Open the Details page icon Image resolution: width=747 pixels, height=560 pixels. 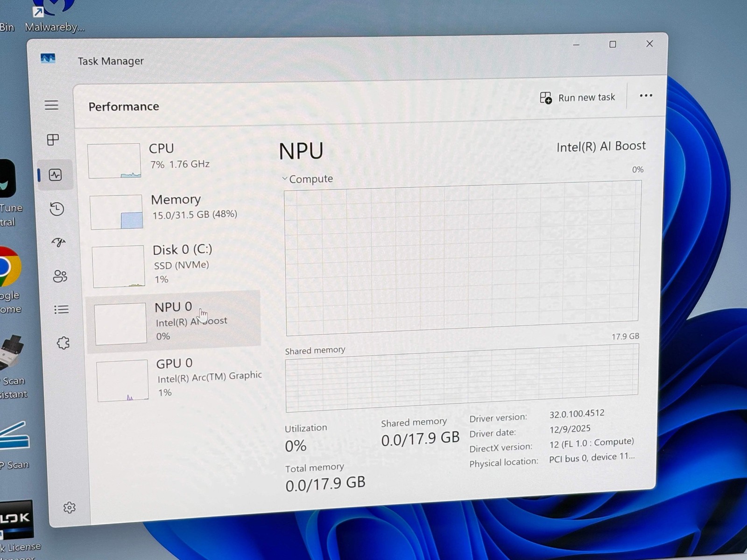pyautogui.click(x=62, y=309)
